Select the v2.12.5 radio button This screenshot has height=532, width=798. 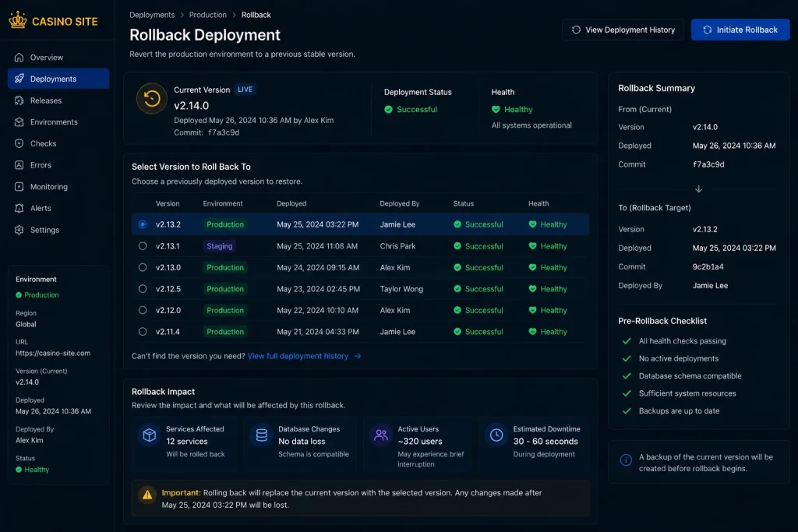[143, 289]
